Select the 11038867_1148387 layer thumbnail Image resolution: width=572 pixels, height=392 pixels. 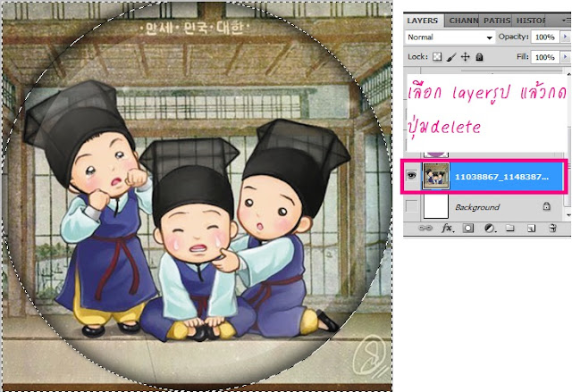436,176
